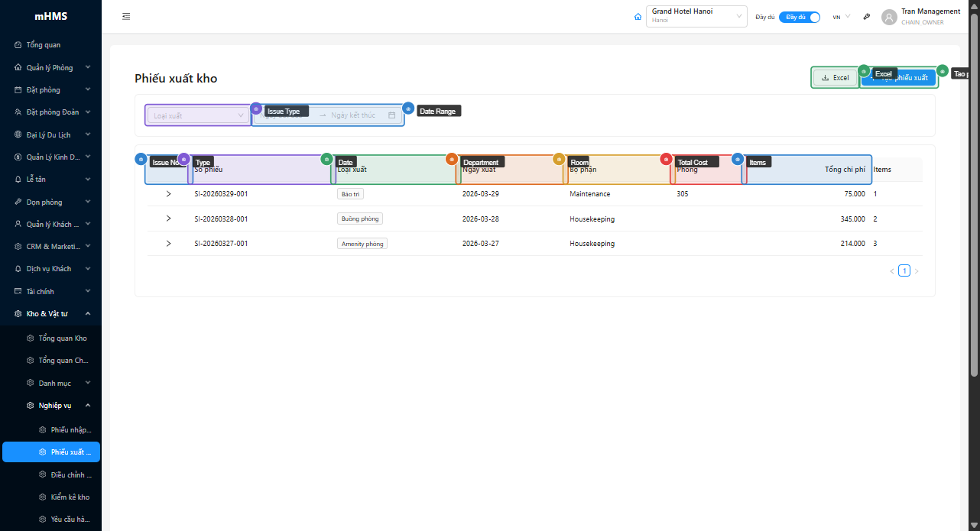Click the Tổng quan Kho gear icon
The height and width of the screenshot is (531, 980).
(31, 338)
